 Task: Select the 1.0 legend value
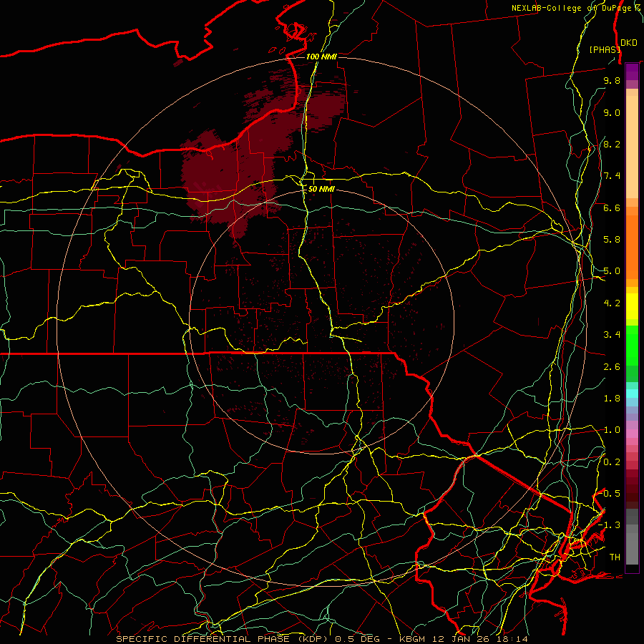612,430
